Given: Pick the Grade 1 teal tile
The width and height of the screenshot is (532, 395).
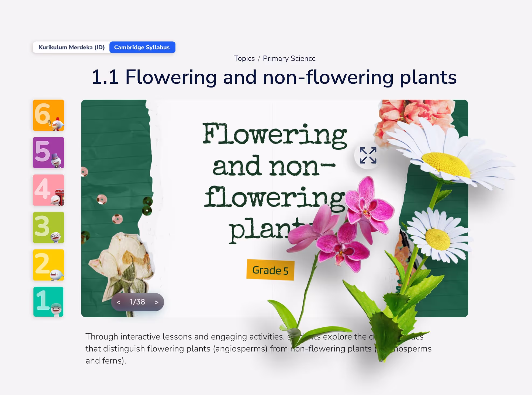Looking at the screenshot, I should point(49,302).
